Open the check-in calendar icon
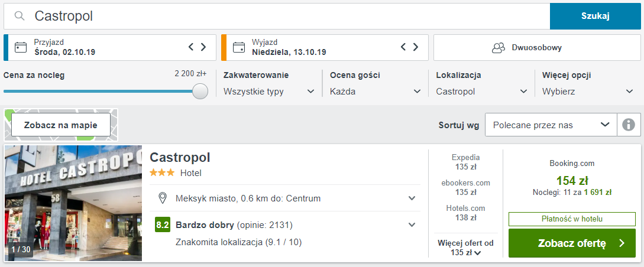This screenshot has width=644, height=267. pyautogui.click(x=21, y=47)
